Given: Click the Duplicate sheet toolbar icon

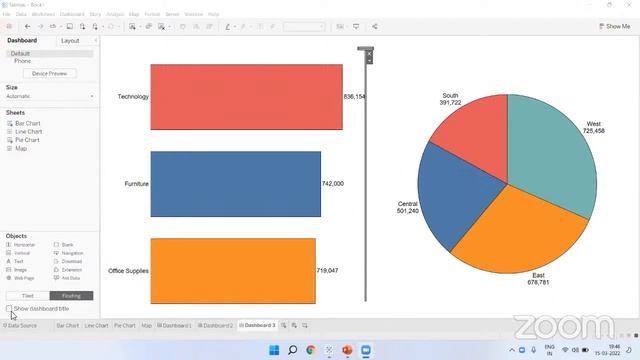Looking at the screenshot, I should 149,27.
